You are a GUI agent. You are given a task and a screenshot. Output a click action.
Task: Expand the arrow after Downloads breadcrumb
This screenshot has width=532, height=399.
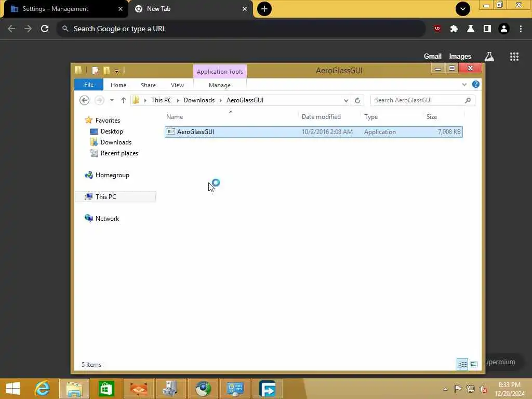220,100
